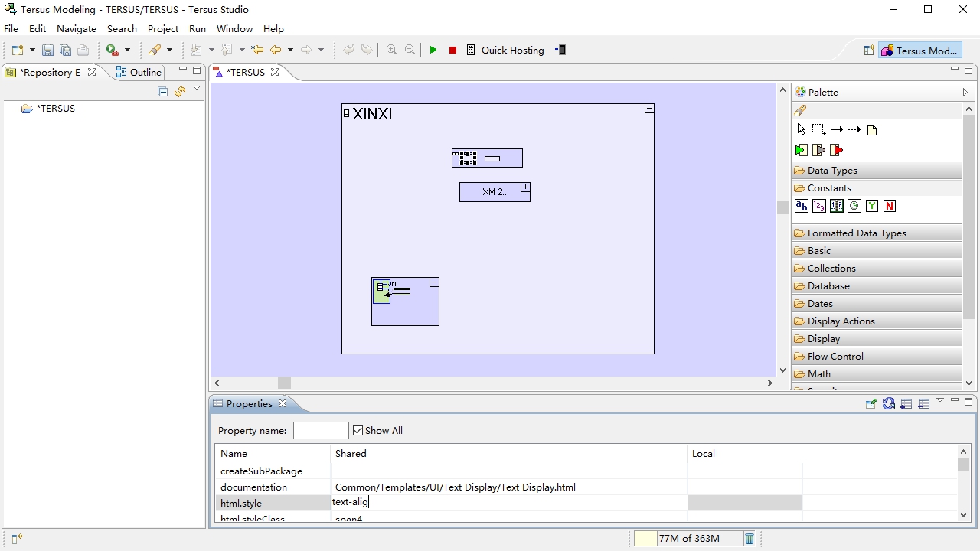Open the File menu
The image size is (980, 551).
(11, 28)
